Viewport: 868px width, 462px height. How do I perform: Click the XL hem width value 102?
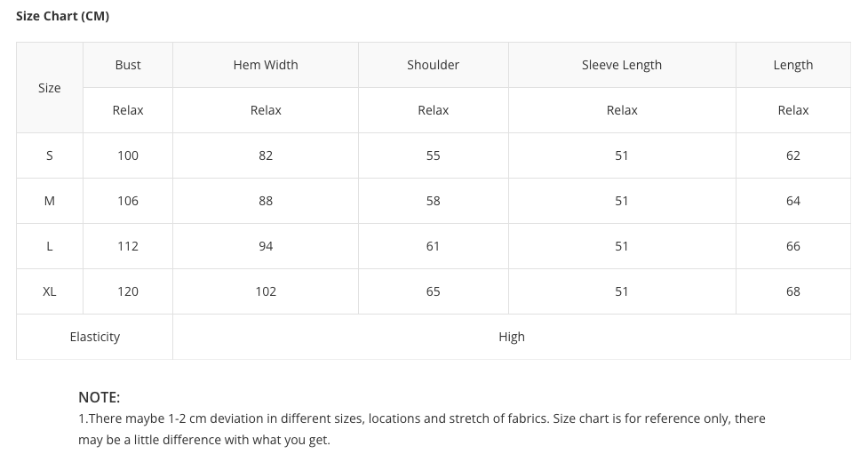pos(266,291)
